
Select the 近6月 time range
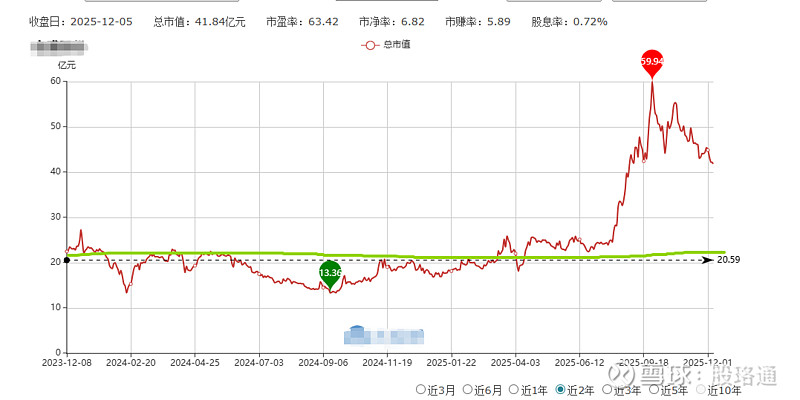(x=467, y=390)
